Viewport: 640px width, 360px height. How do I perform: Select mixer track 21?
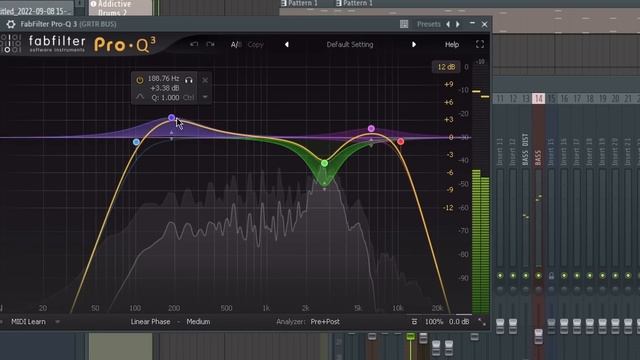[x=628, y=98]
